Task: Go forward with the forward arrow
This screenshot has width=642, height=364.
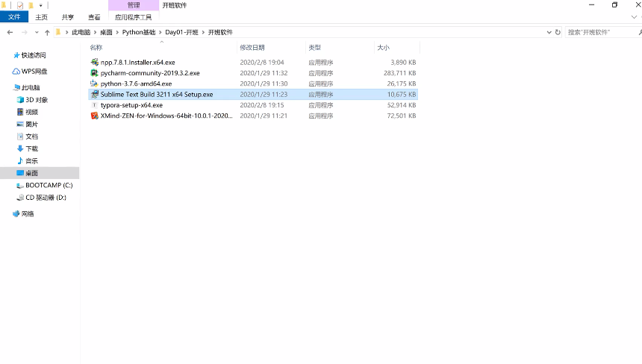Action: point(25,32)
